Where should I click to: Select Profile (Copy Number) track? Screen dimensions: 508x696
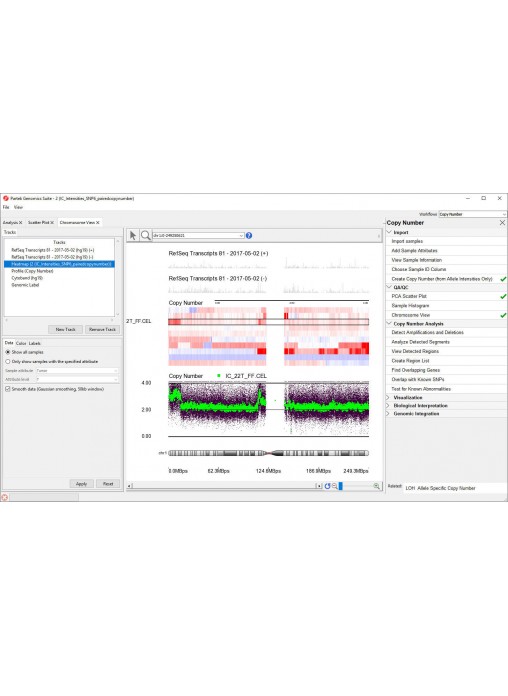click(32, 271)
